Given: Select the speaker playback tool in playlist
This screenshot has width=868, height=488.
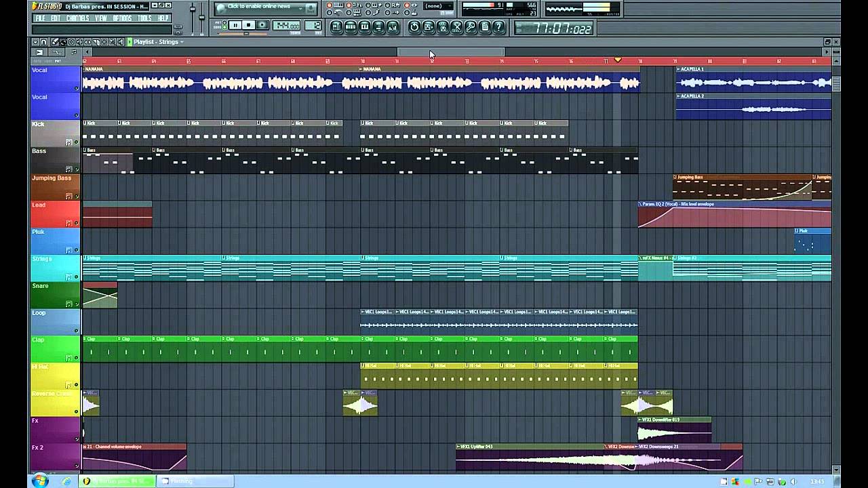Looking at the screenshot, I should pos(120,42).
